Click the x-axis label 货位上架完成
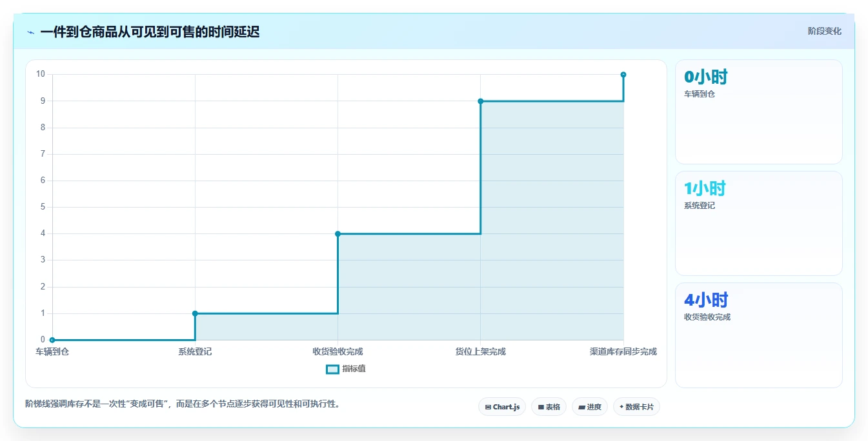 coord(480,351)
